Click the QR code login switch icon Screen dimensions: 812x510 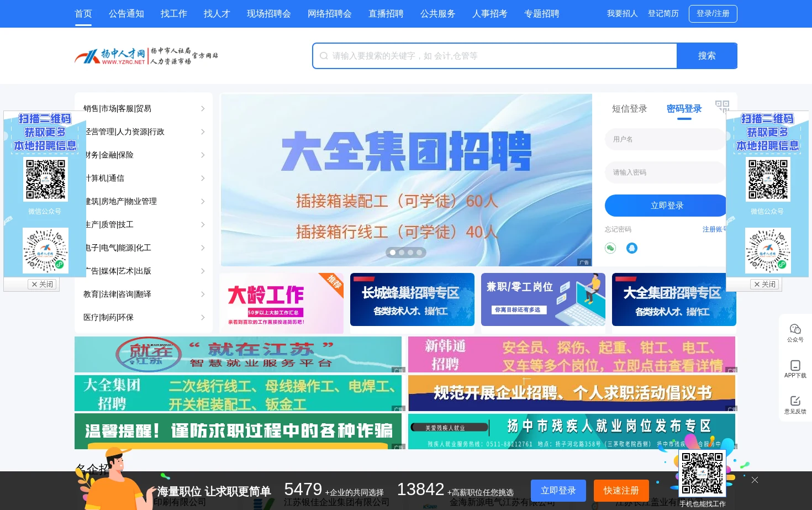[x=721, y=106]
